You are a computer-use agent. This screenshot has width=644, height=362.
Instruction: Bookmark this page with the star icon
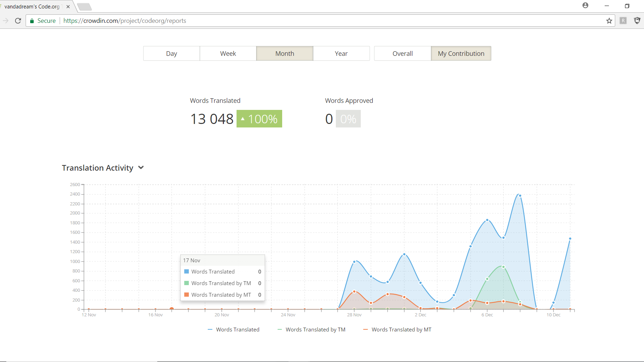click(609, 21)
